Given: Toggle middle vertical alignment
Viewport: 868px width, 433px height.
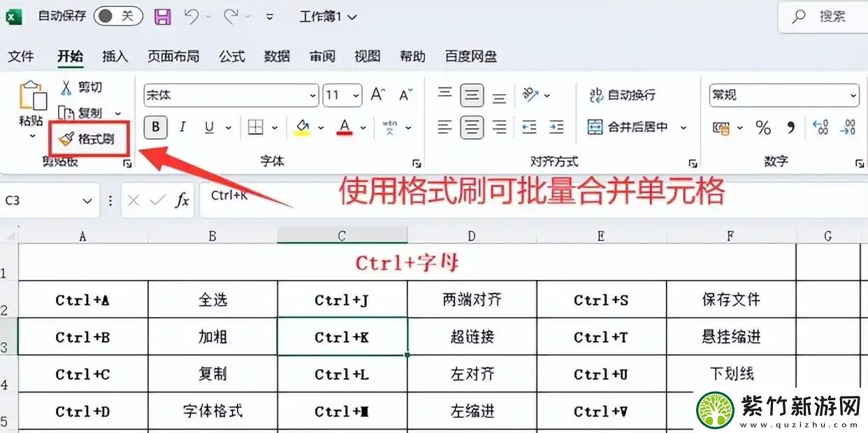Looking at the screenshot, I should click(x=472, y=94).
